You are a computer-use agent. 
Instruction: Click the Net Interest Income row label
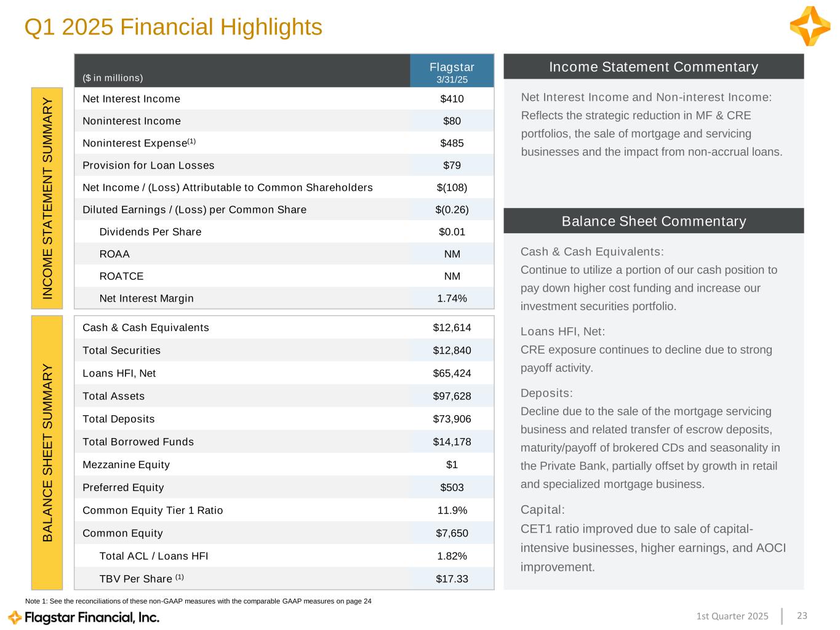[x=131, y=99]
